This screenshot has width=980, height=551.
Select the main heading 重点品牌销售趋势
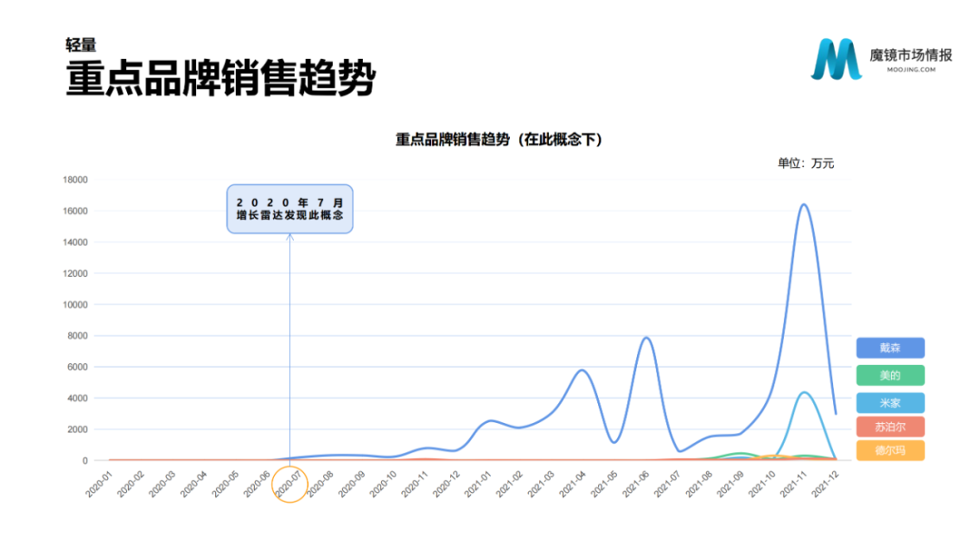220,78
